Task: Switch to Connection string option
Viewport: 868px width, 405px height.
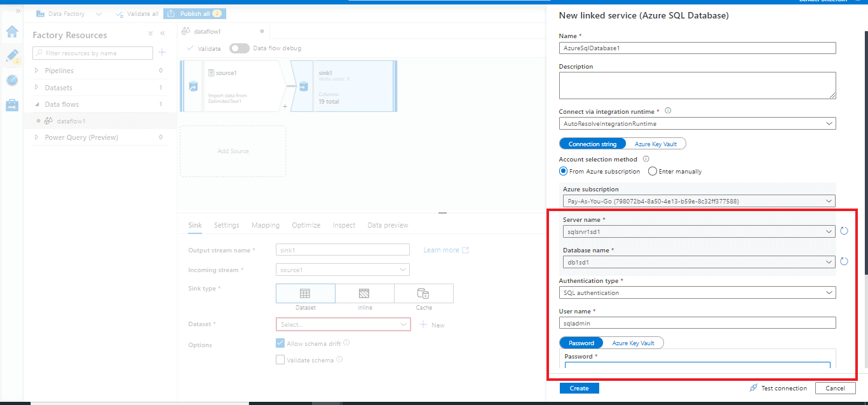Action: coord(592,144)
